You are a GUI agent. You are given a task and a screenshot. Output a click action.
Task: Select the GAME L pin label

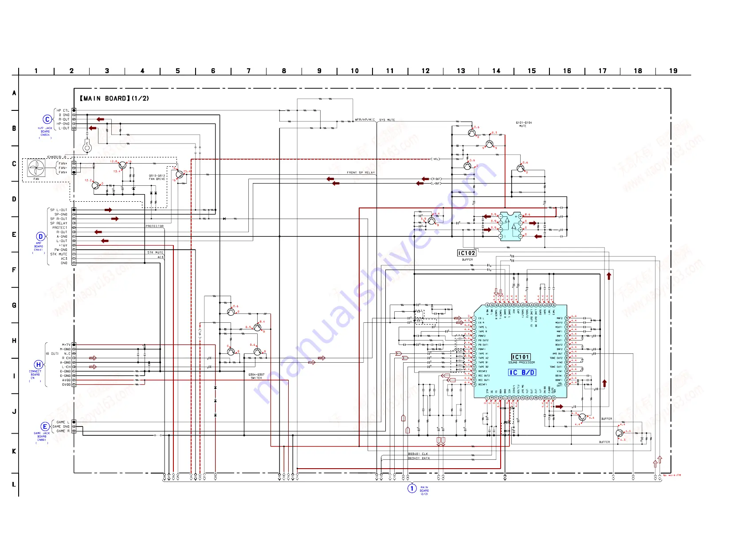pyautogui.click(x=63, y=422)
